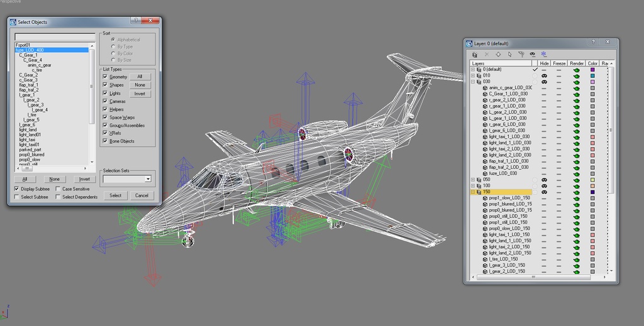Image resolution: width=644 pixels, height=326 pixels.
Task: Click Add Selected Objects to Layer plus icon
Action: click(498, 55)
